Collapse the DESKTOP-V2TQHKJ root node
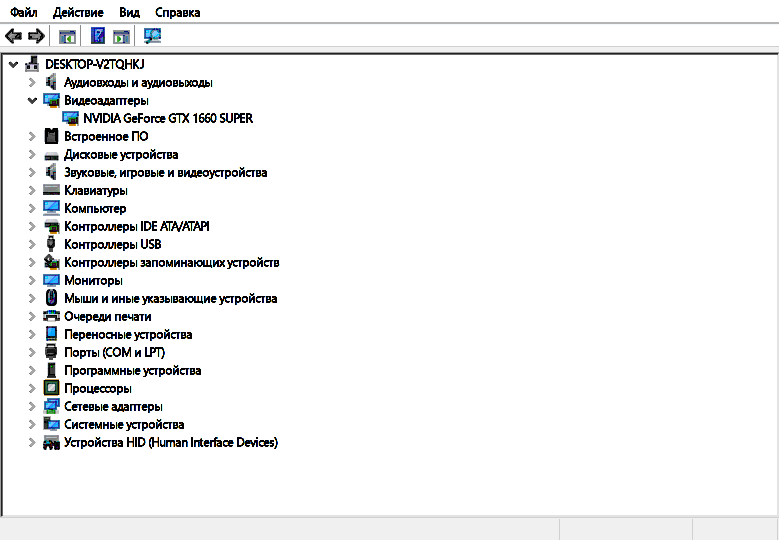 pos(13,64)
